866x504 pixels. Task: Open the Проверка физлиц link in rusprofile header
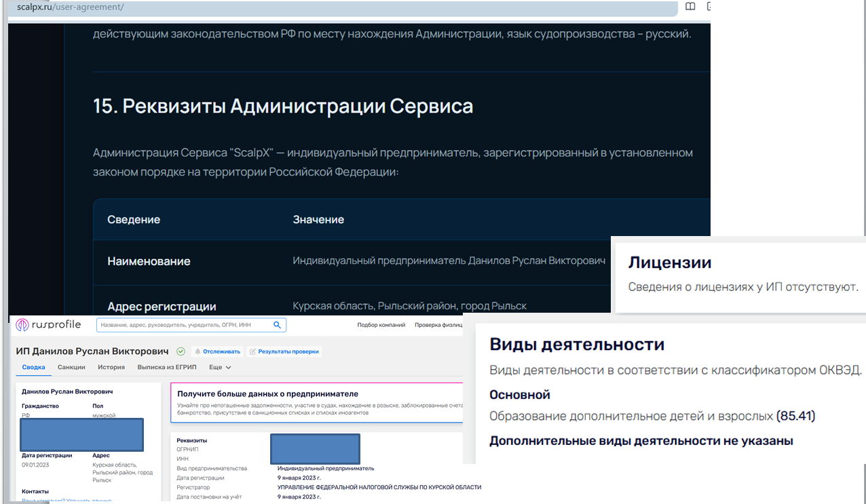click(x=438, y=325)
